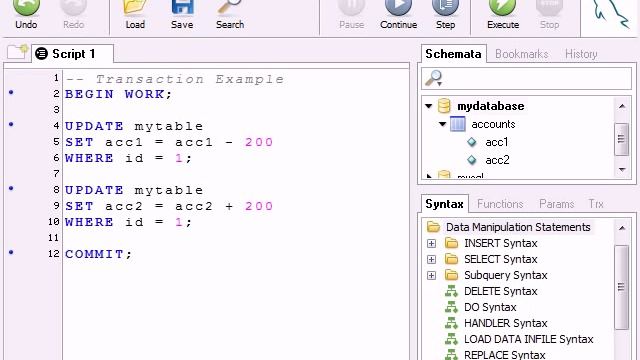The width and height of the screenshot is (640, 360).
Task: Load a script with Load button
Action: coord(135,14)
